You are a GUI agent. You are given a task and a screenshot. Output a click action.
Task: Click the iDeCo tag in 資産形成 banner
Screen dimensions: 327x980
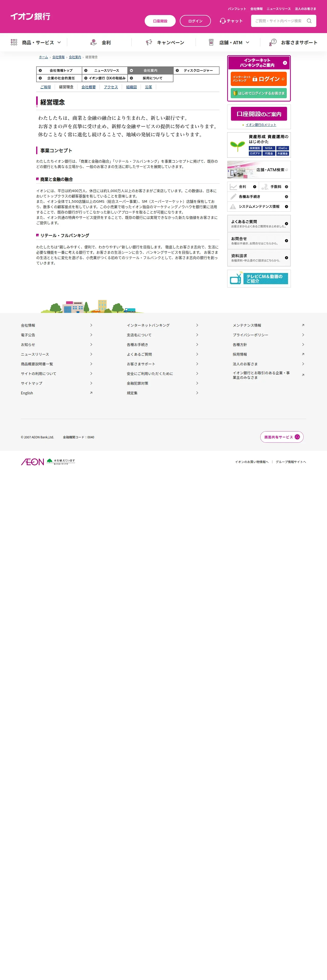click(x=282, y=148)
